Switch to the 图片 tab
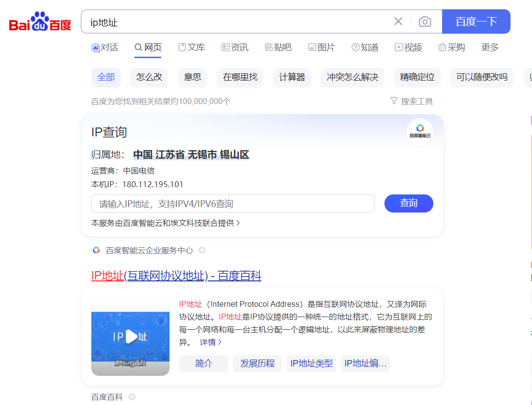Viewport: 532px width, 405px height. pyautogui.click(x=321, y=47)
